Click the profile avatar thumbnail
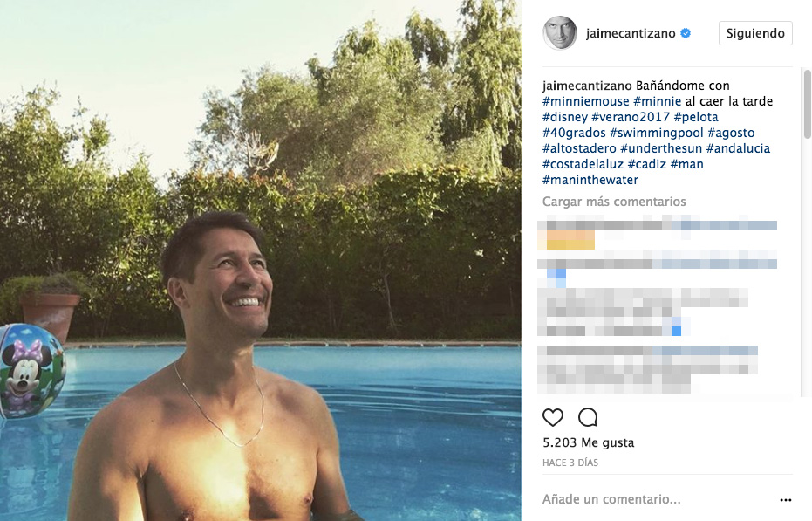 pyautogui.click(x=559, y=33)
